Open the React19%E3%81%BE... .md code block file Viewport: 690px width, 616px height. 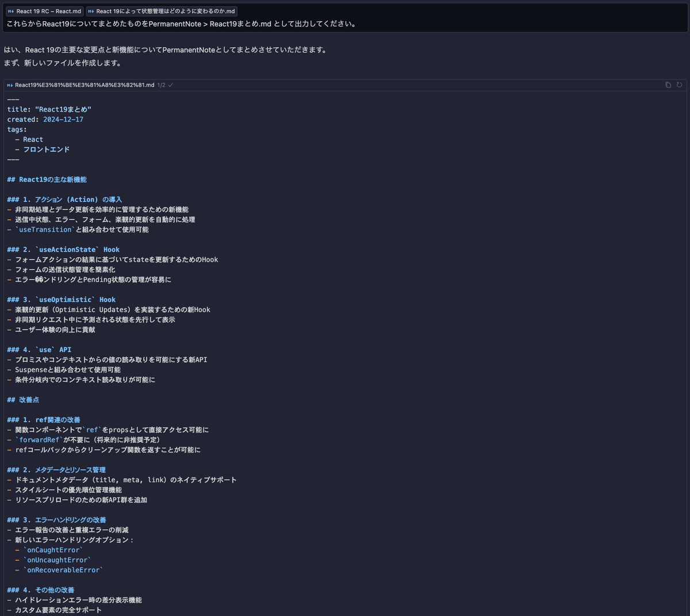[85, 85]
